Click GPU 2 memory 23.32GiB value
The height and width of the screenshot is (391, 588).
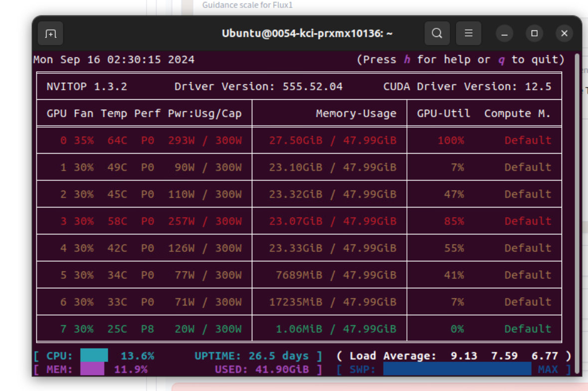(x=296, y=194)
